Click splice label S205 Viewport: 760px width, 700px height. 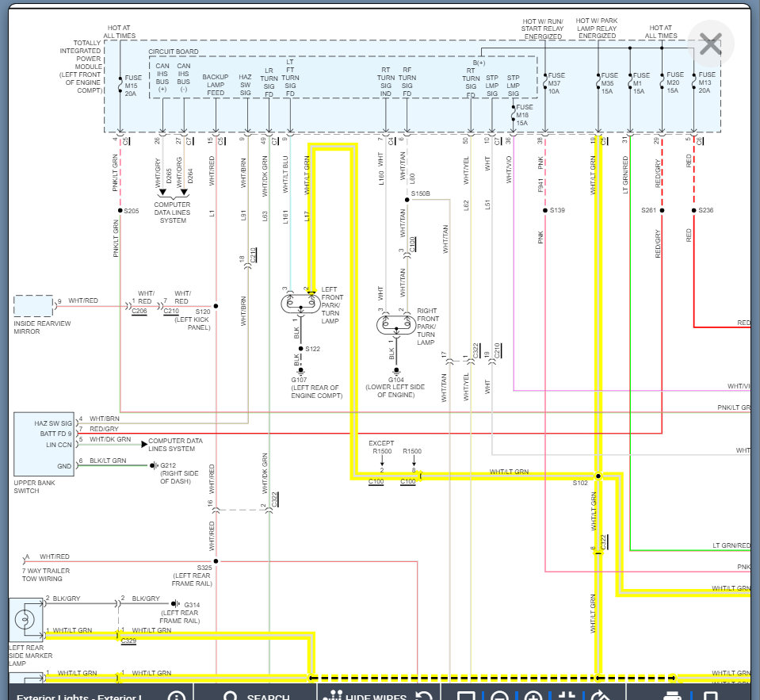coord(132,211)
